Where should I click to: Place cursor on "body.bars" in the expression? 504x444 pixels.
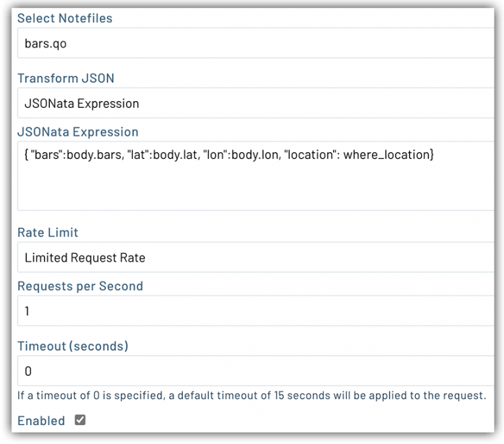point(87,156)
